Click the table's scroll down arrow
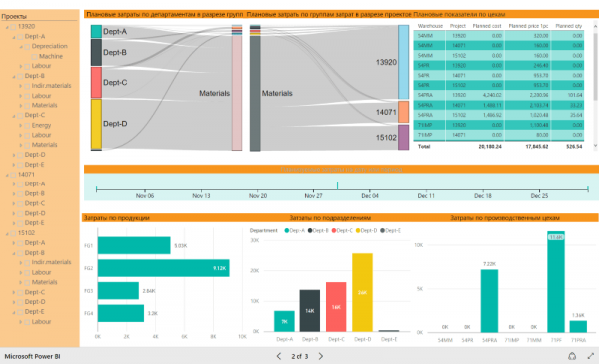 click(x=595, y=146)
